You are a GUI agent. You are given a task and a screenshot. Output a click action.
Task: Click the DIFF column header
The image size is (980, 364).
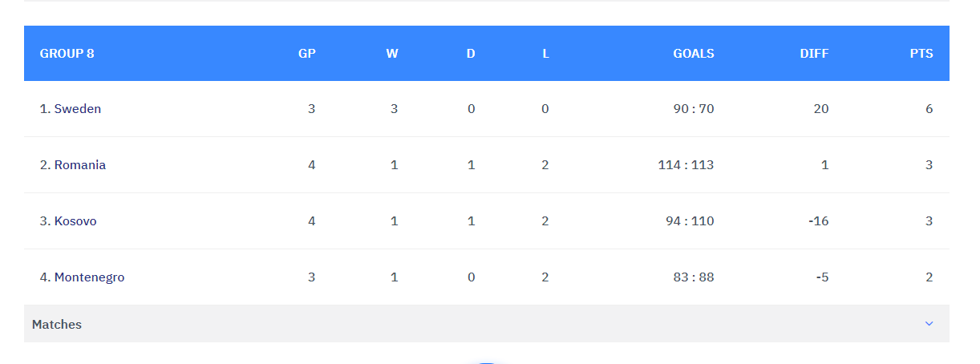pos(814,54)
